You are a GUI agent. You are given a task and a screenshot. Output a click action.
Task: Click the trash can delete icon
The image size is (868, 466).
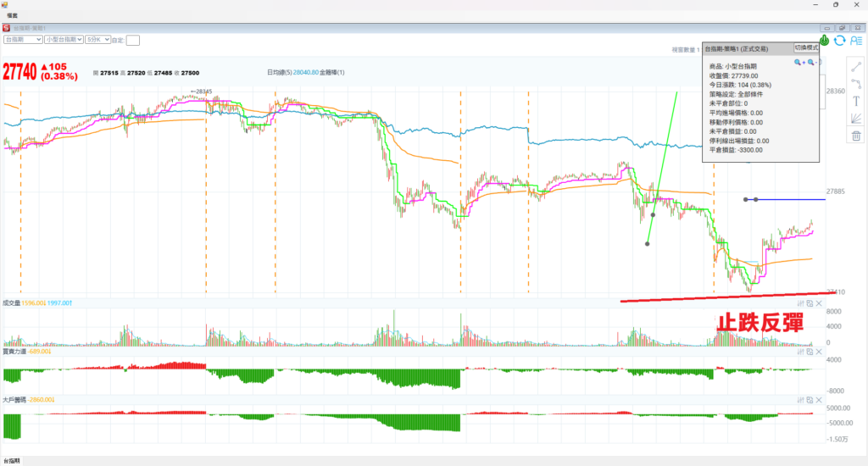pos(856,136)
